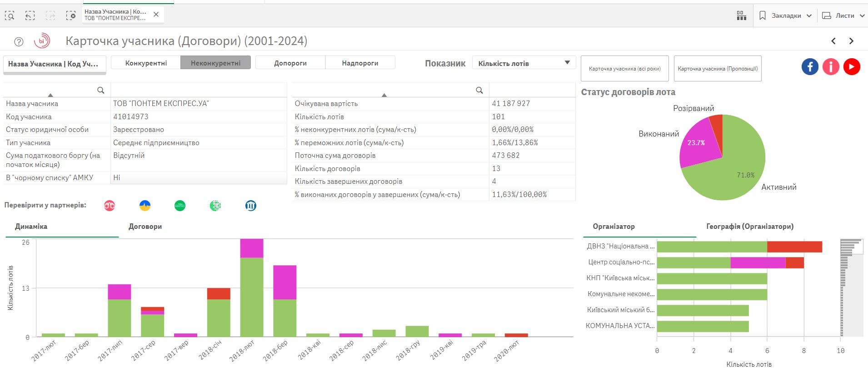
Task: Click the organizer chart mini scrollbar
Action: [851, 288]
